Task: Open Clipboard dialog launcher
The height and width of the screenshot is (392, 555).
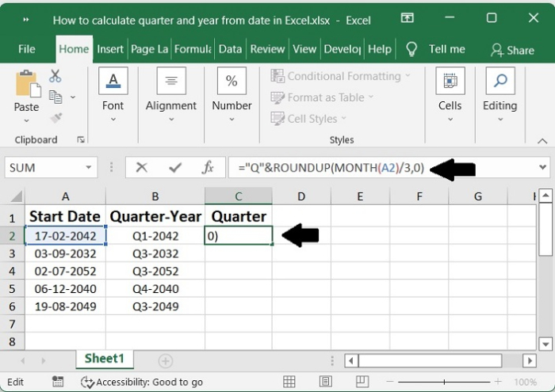Action: click(81, 139)
